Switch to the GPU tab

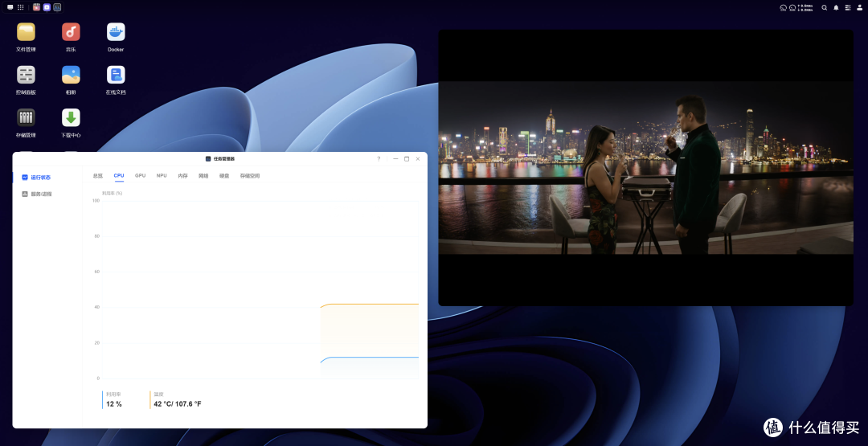[x=140, y=175]
